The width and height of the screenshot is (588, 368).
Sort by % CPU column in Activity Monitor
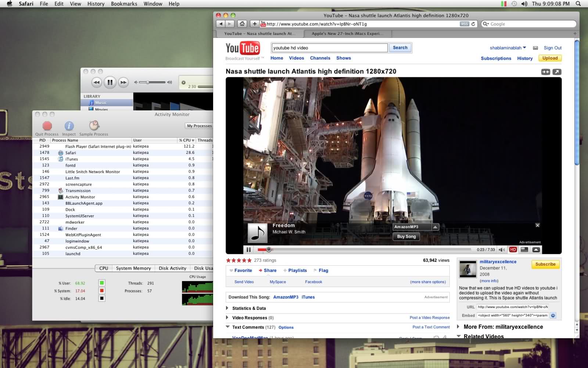click(187, 140)
